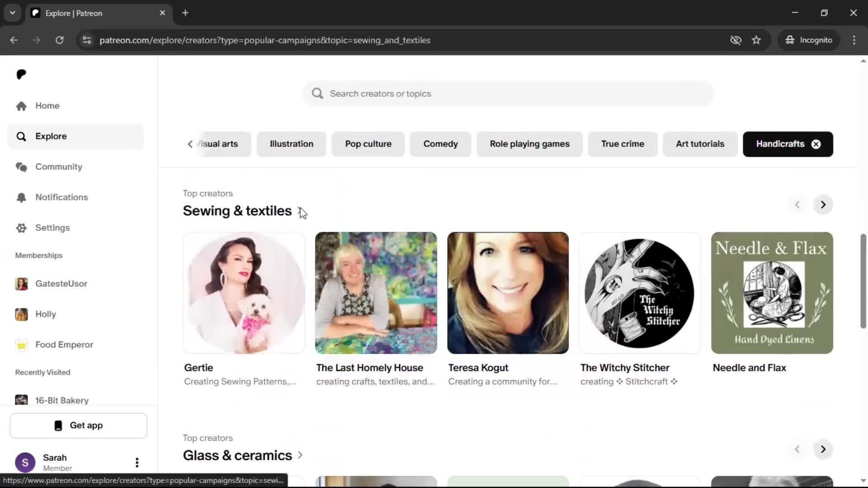Select the Illustration topic chip
Viewport: 868px width, 488px height.
(292, 144)
